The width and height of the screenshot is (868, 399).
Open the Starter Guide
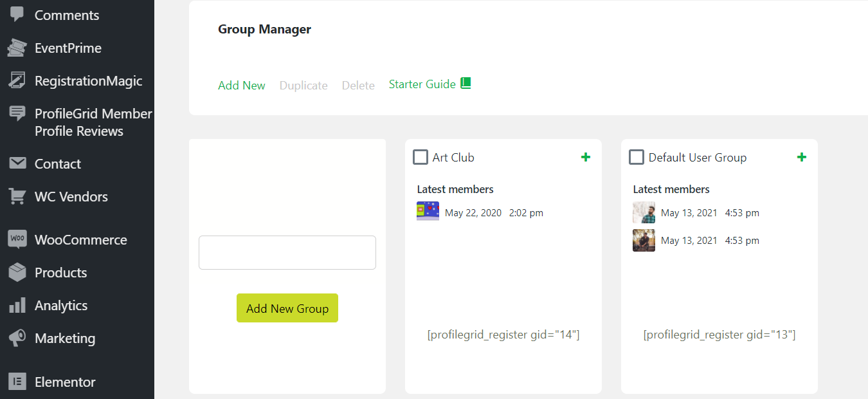[x=422, y=84]
